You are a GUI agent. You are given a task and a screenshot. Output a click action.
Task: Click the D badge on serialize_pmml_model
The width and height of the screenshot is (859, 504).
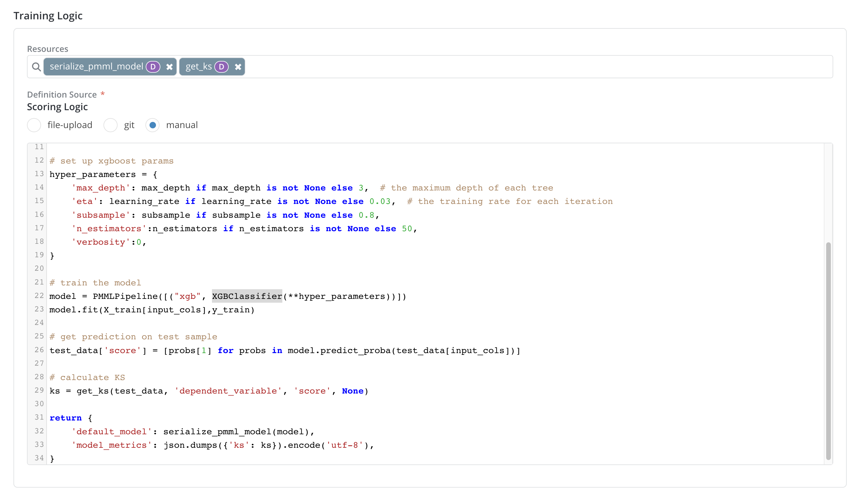153,67
